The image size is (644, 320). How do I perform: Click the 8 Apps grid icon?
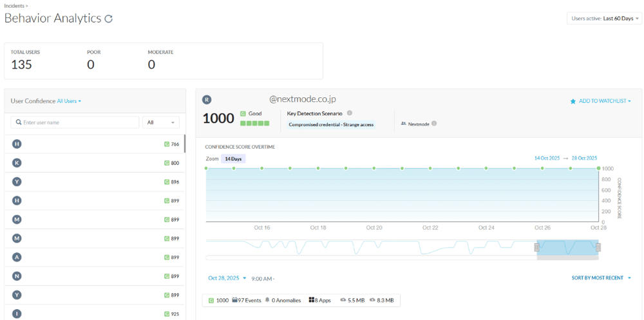pos(312,300)
